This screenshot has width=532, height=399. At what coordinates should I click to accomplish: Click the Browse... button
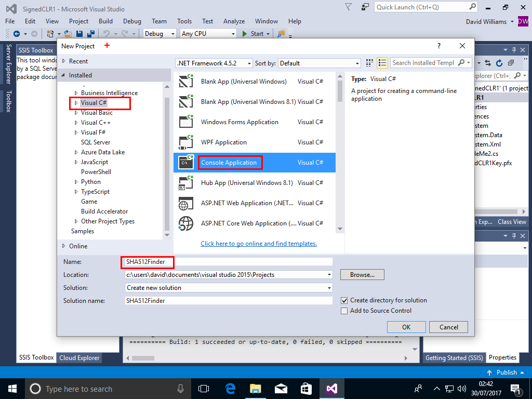362,274
